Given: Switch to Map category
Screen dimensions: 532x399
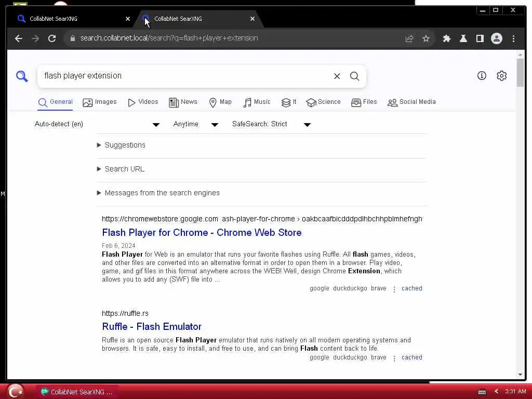Looking at the screenshot, I should [x=220, y=102].
